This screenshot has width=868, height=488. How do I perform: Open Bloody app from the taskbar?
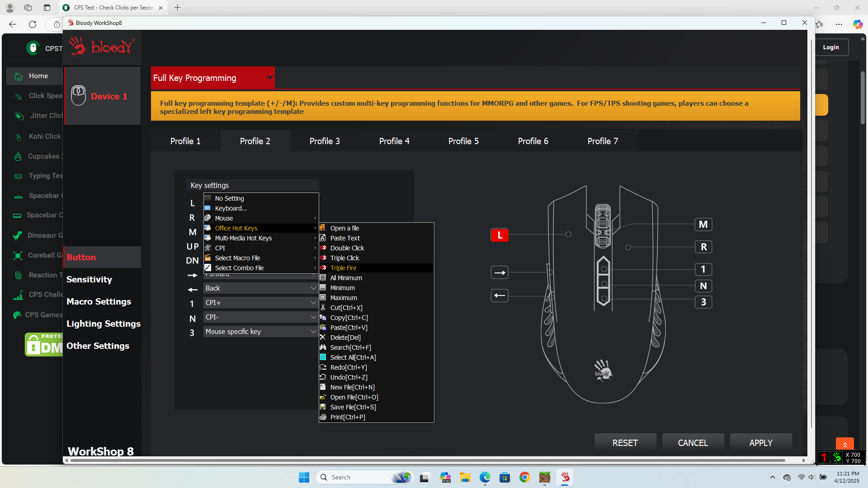pos(565,477)
